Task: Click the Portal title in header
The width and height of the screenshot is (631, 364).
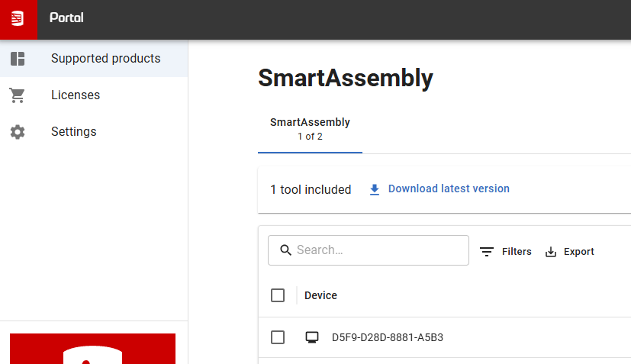Action: click(x=66, y=18)
